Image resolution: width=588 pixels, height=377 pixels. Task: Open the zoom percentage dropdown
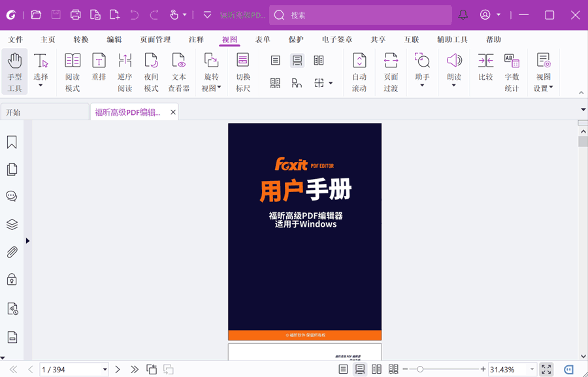532,370
